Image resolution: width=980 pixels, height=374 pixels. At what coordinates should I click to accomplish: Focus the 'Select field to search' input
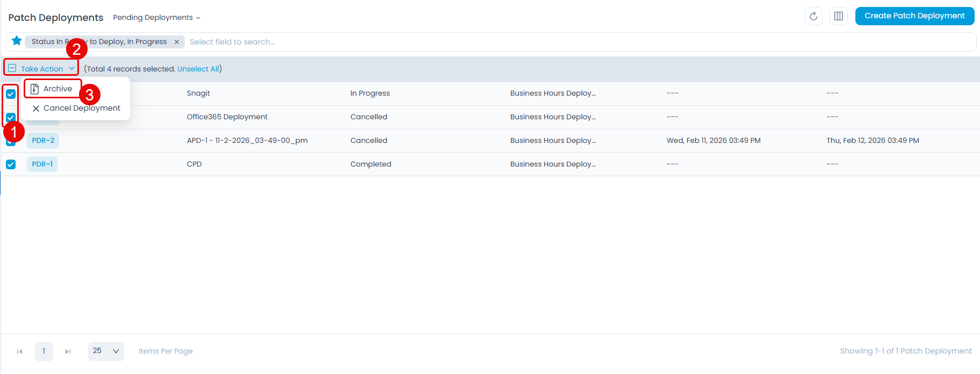pyautogui.click(x=580, y=42)
